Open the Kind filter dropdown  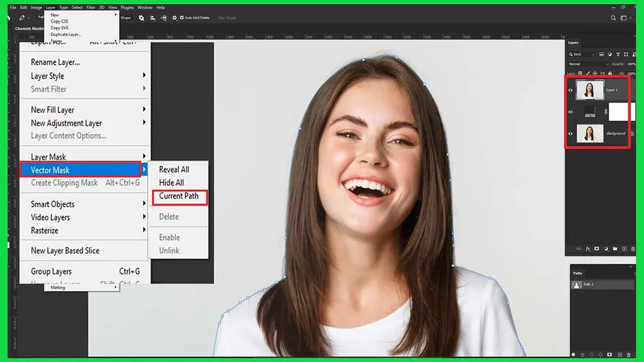tap(582, 54)
